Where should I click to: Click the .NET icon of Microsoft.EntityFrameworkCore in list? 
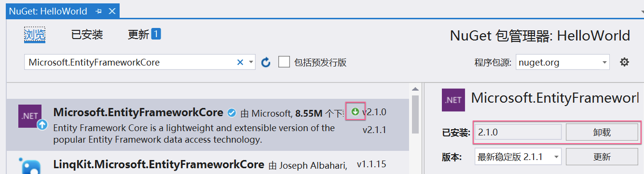pos(30,116)
